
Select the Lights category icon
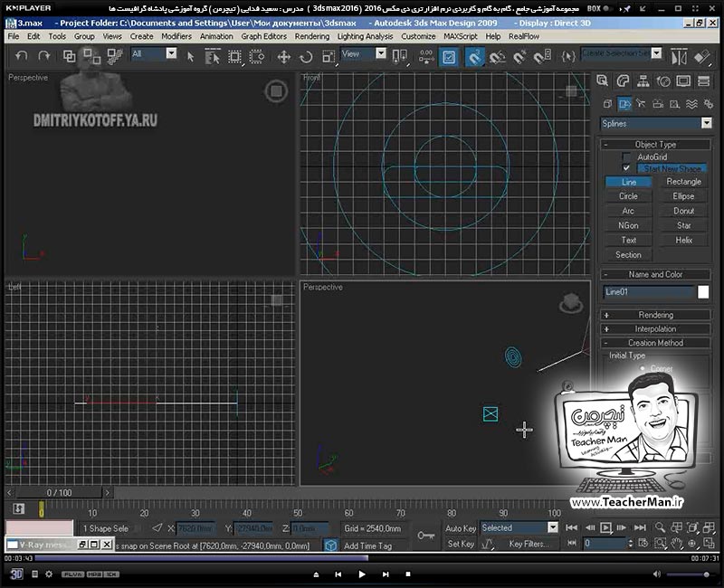pos(641,104)
